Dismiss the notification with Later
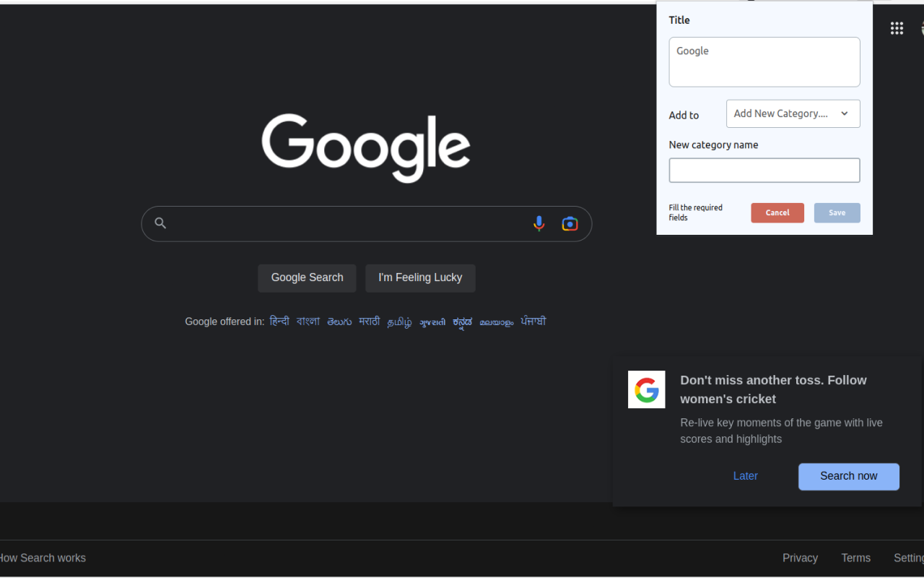 pos(745,475)
